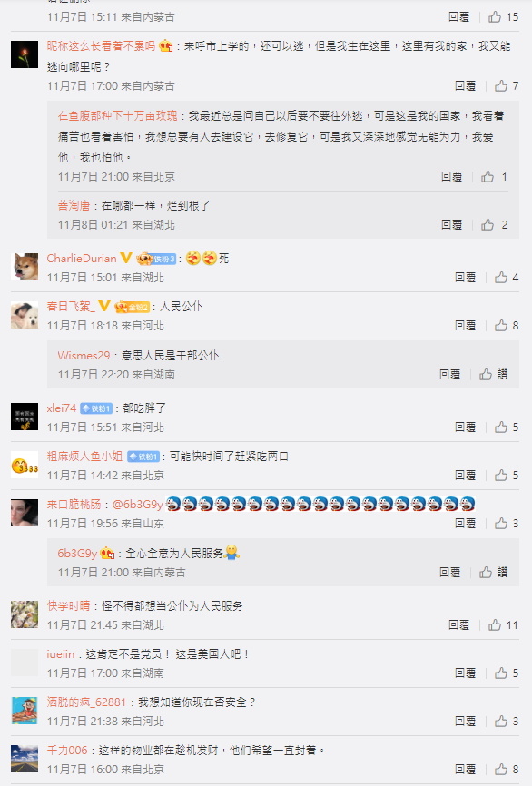Reply to 洒脱的疯_62881's comment
The image size is (532, 786).
(466, 722)
